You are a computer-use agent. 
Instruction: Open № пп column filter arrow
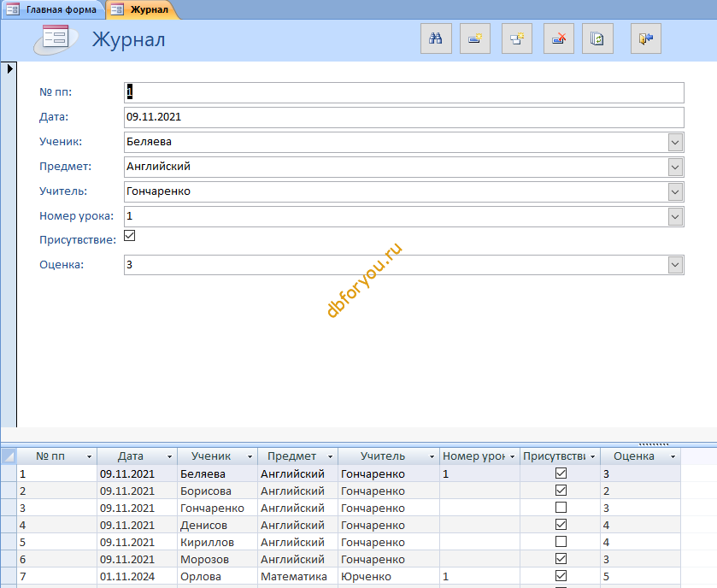[x=89, y=456]
